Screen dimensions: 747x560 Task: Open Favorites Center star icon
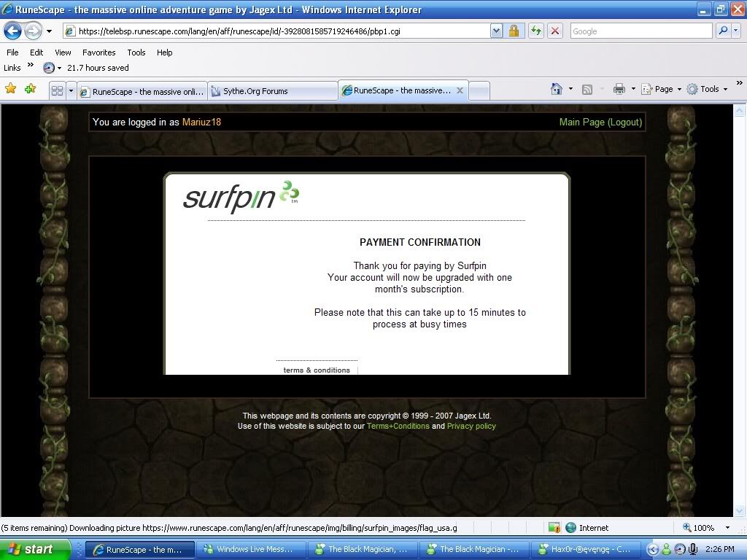click(x=10, y=88)
